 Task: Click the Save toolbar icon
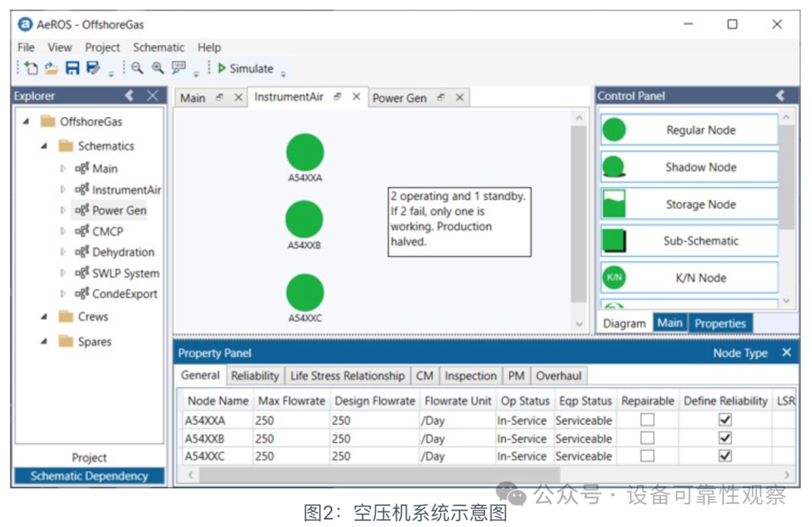(x=72, y=68)
